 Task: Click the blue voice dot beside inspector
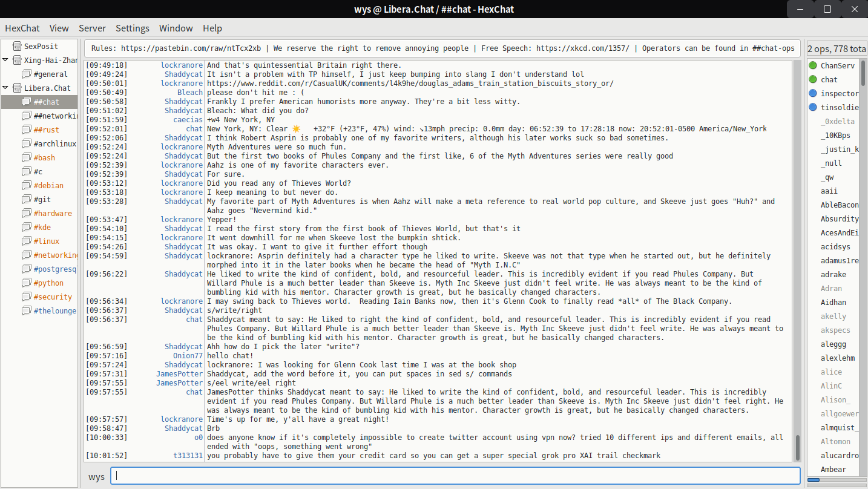pyautogui.click(x=813, y=93)
